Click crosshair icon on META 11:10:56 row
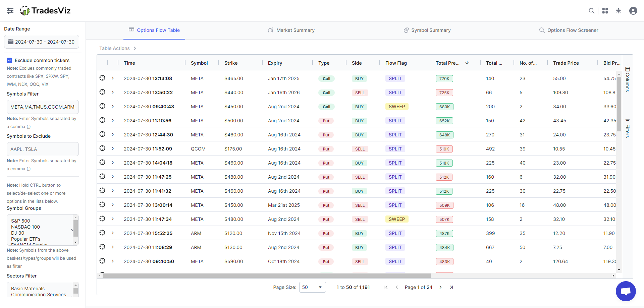This screenshot has width=644, height=308. click(x=102, y=120)
